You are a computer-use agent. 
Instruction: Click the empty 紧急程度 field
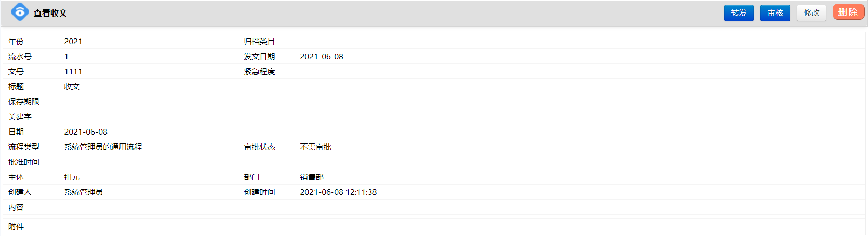[581, 71]
